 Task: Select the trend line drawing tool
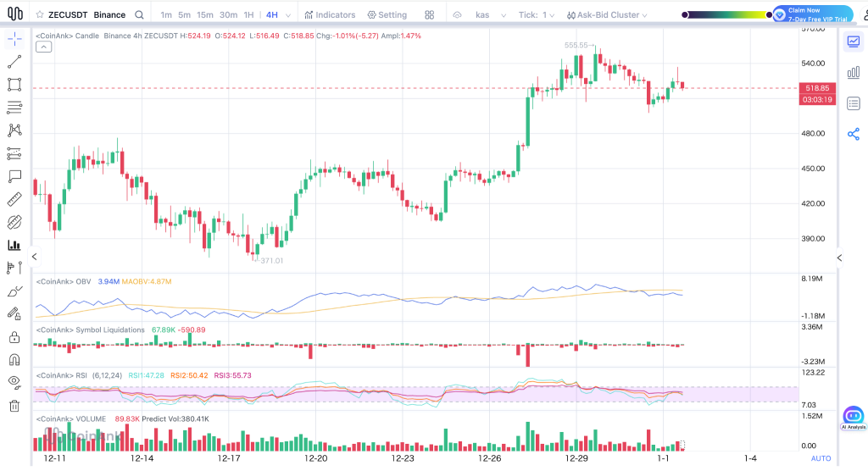14,62
